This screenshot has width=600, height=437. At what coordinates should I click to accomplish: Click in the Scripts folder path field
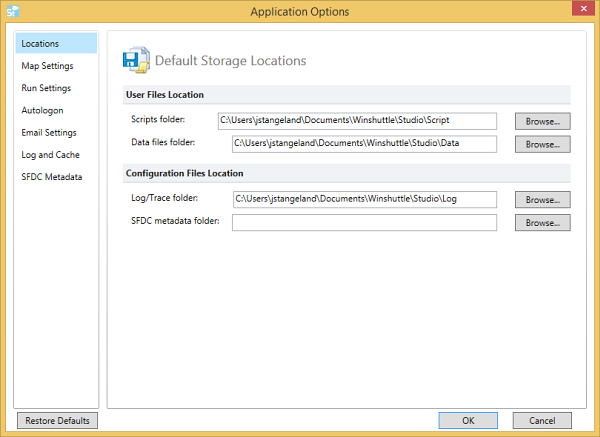pos(357,121)
